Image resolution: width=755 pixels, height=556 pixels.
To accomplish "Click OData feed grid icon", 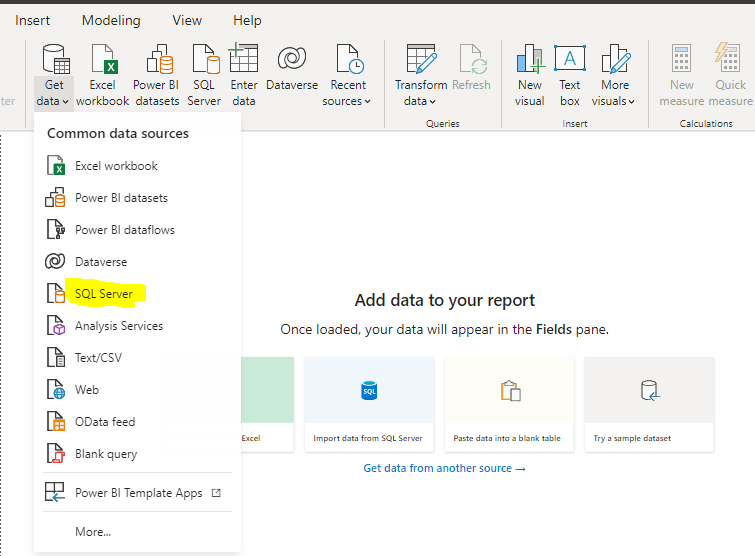I will (x=56, y=422).
